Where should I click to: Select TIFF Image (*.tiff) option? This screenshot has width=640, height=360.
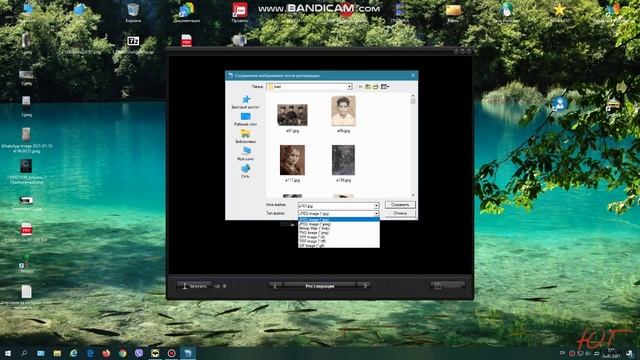point(338,241)
